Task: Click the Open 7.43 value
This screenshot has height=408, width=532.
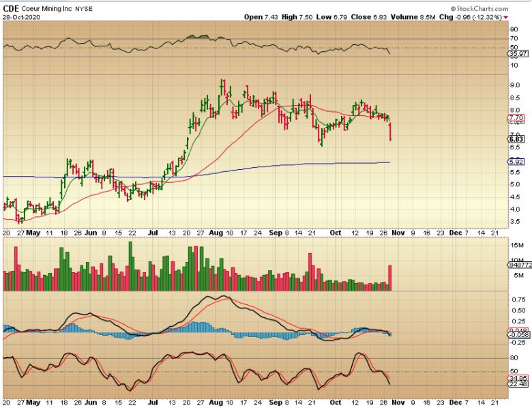Action: [261, 17]
